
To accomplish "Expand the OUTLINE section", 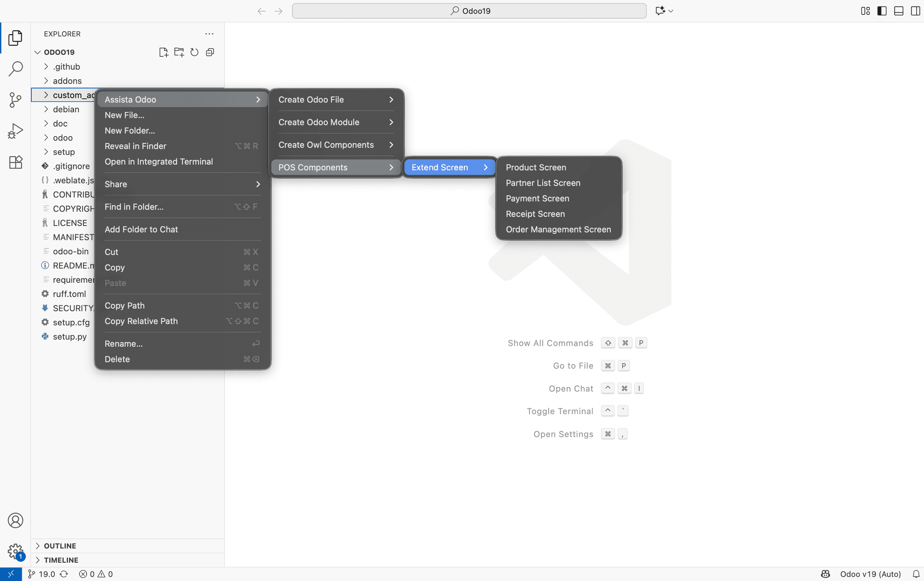I will point(60,546).
